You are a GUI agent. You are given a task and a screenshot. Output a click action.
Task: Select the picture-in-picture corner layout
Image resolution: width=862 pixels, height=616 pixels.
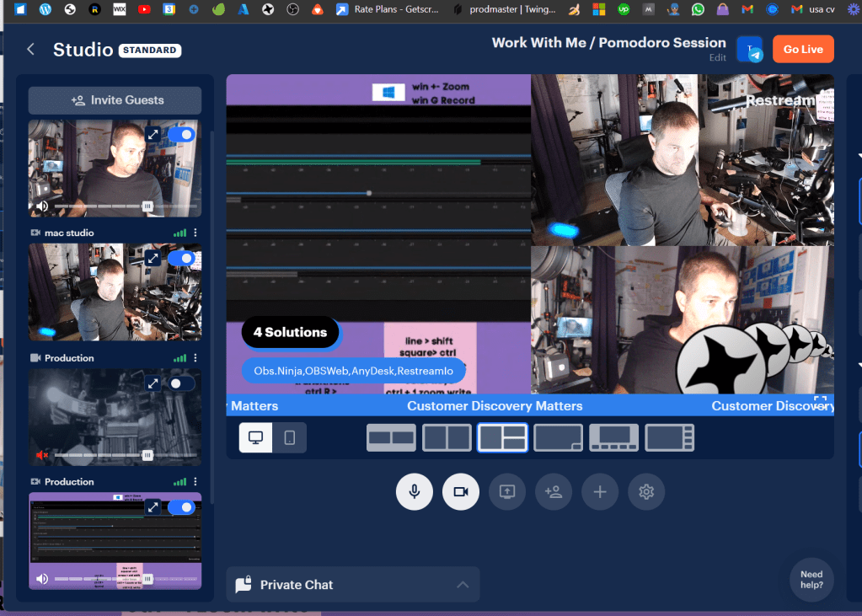(558, 438)
